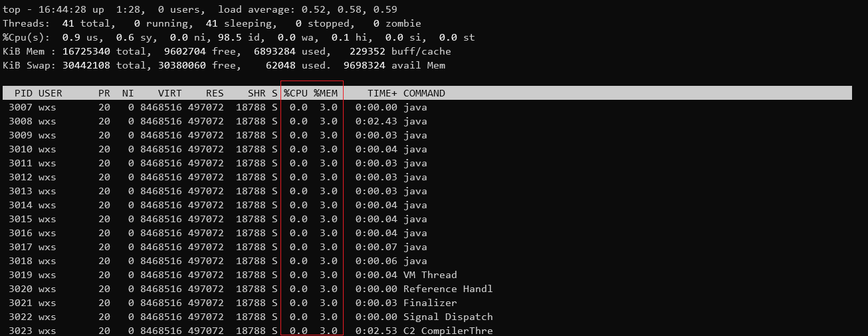
Task: Select PID 3015 in the process list
Action: 21,219
